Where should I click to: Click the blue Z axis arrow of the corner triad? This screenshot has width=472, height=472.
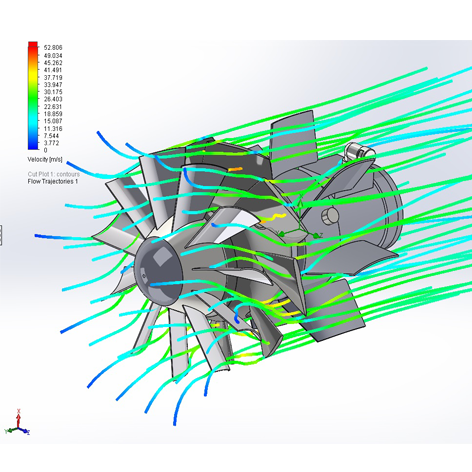25,430
